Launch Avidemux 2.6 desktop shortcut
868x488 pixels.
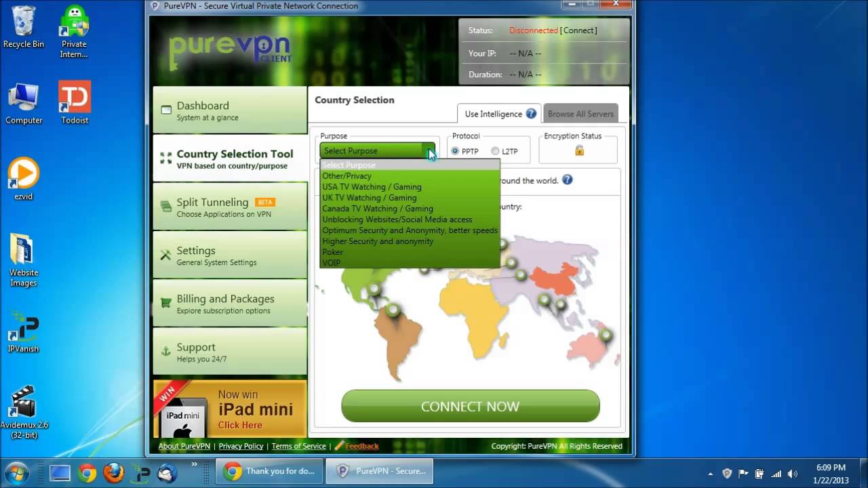pos(24,412)
